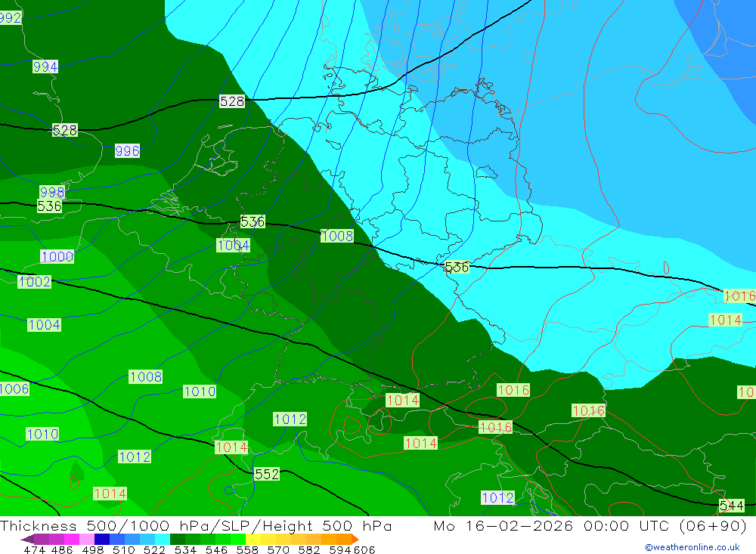Click the date text 'Mo 16-02-2026'
756x554 pixels.
[503, 525]
